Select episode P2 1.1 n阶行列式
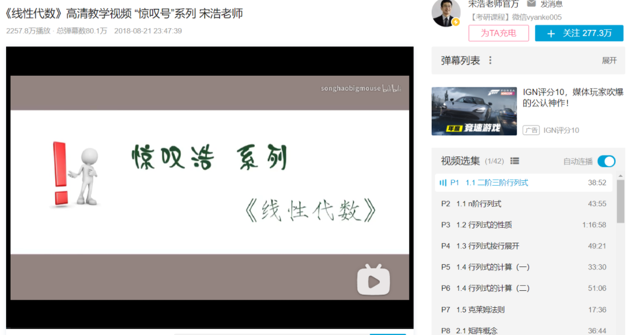 click(523, 203)
